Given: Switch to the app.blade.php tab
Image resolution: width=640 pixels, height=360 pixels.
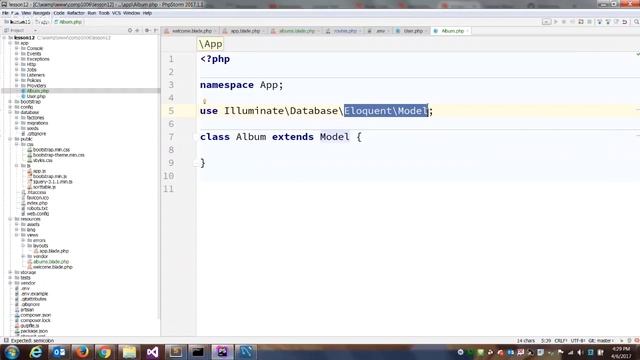Looking at the screenshot, I should pos(245,31).
